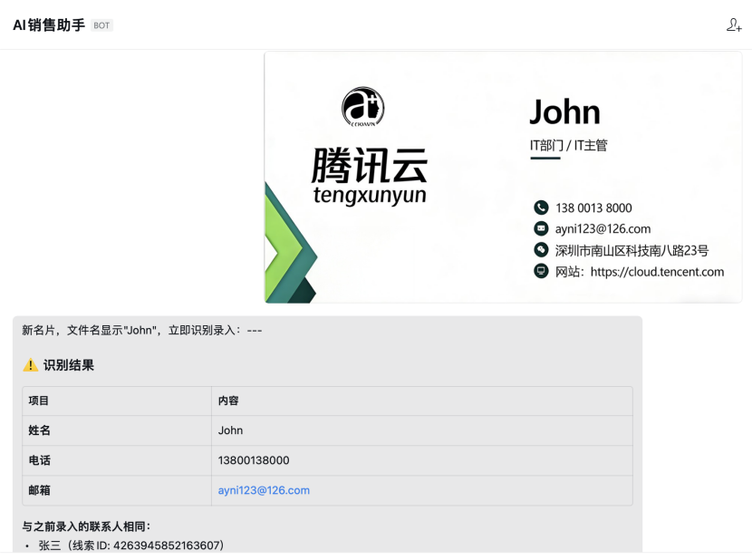Click the 张三 lead ID entry

(130, 546)
